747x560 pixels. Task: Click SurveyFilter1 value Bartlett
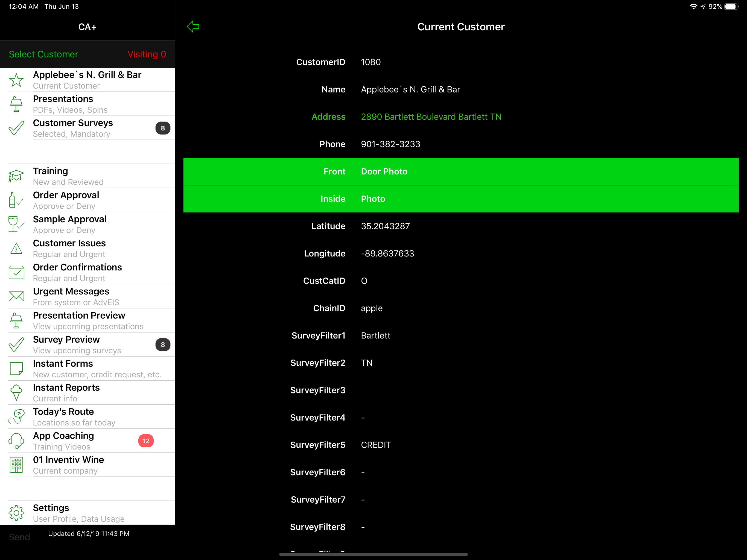point(375,336)
